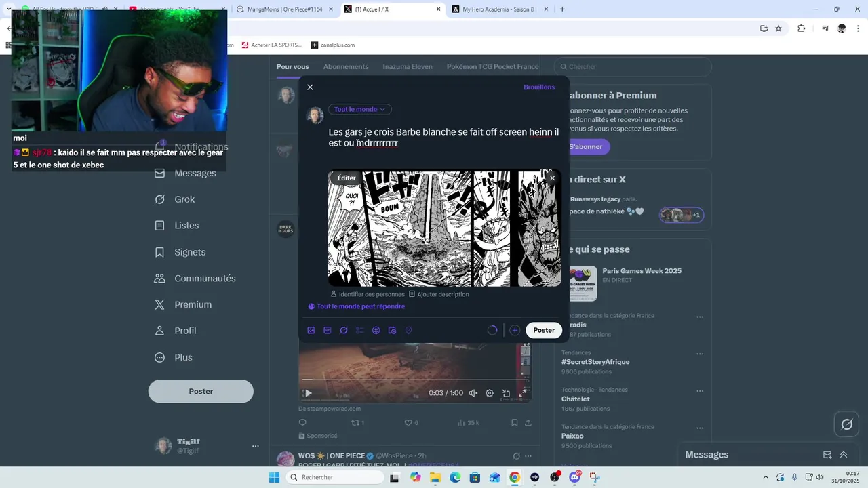
Task: Open the emoji picker in composer
Action: (x=376, y=331)
